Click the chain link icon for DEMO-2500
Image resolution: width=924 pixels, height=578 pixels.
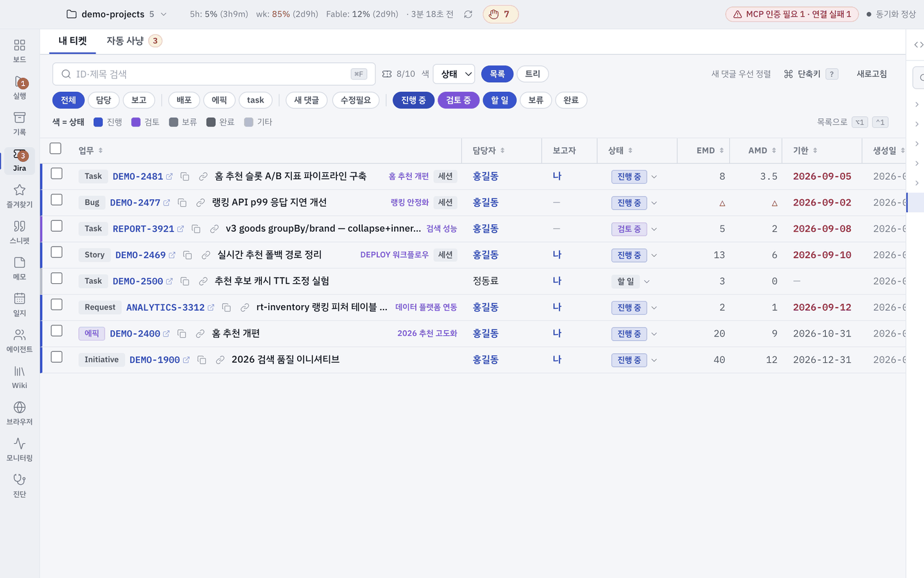[x=203, y=281]
